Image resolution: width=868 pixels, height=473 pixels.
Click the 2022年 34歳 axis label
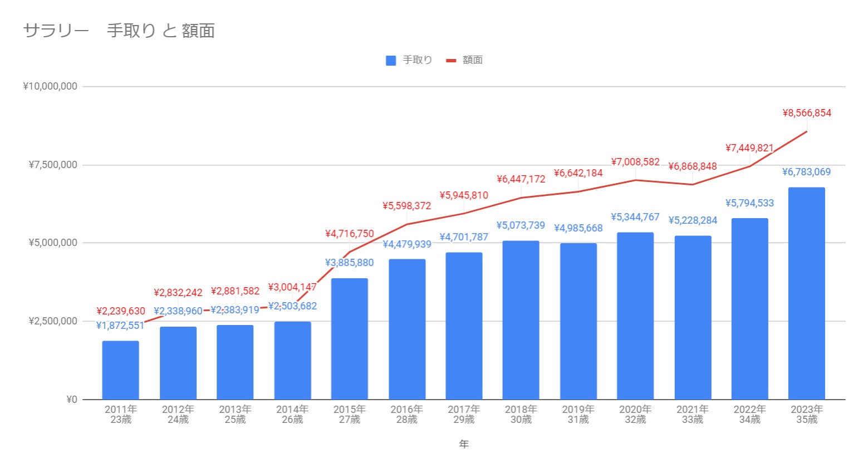[x=750, y=415]
